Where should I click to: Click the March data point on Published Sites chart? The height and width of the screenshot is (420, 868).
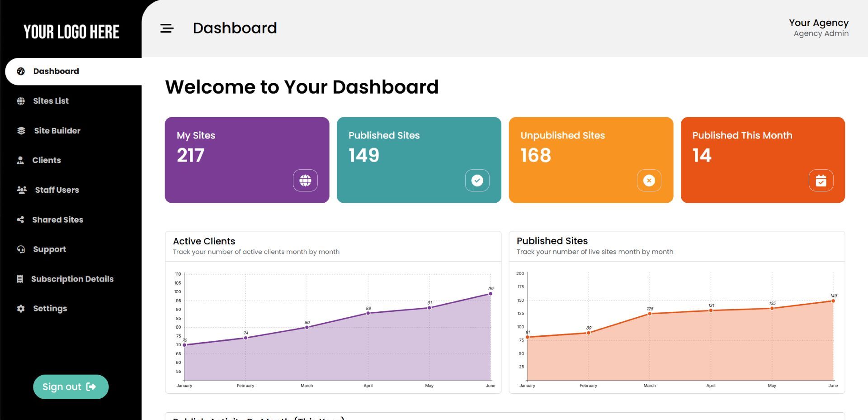coord(650,314)
